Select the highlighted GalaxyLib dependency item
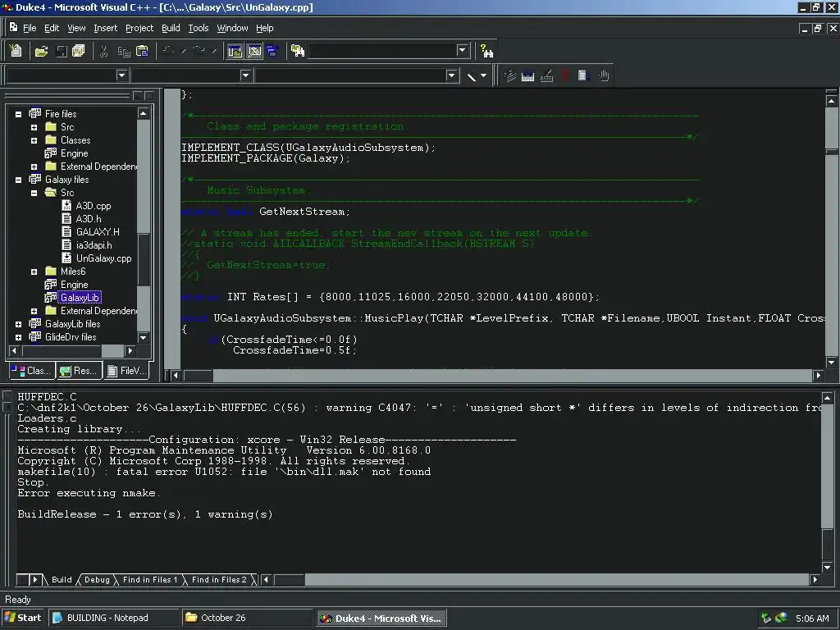This screenshot has width=840, height=630. pyautogui.click(x=80, y=297)
